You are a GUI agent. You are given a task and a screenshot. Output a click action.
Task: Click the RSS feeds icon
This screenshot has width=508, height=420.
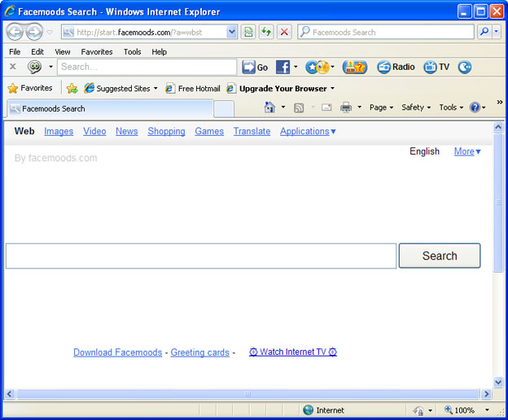[299, 107]
